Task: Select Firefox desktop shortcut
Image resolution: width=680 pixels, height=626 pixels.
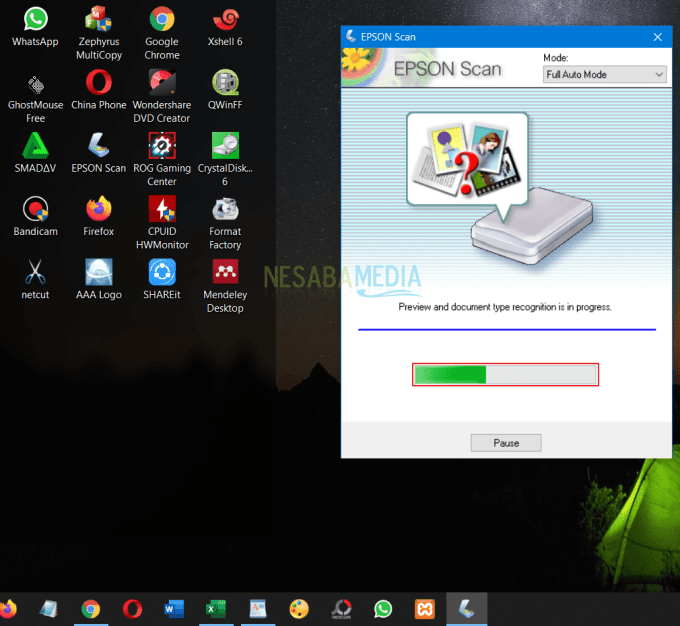Action: click(x=98, y=216)
